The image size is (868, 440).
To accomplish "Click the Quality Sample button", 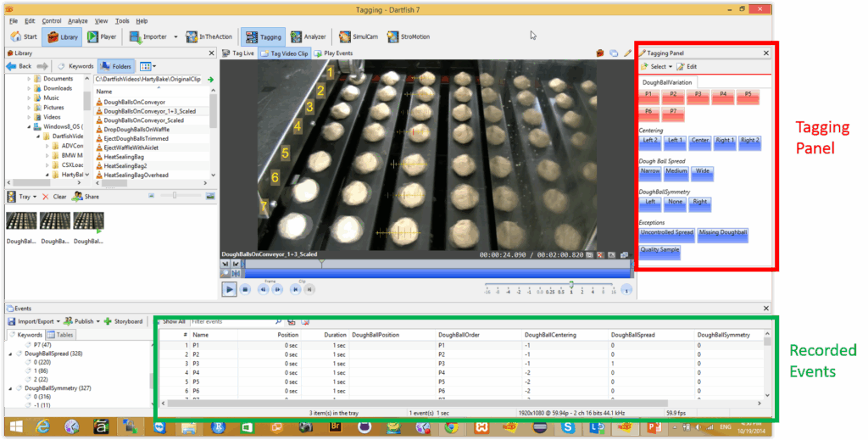I will click(x=659, y=251).
